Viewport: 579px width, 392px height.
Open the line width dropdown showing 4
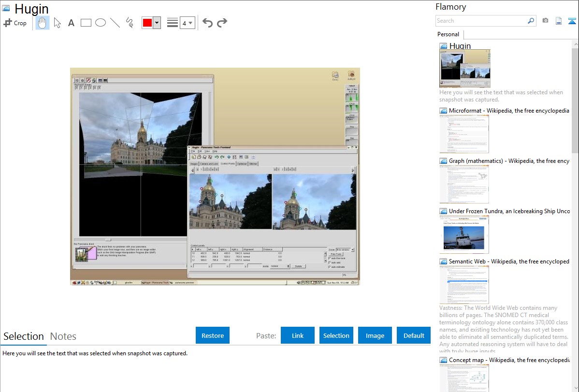click(x=187, y=23)
